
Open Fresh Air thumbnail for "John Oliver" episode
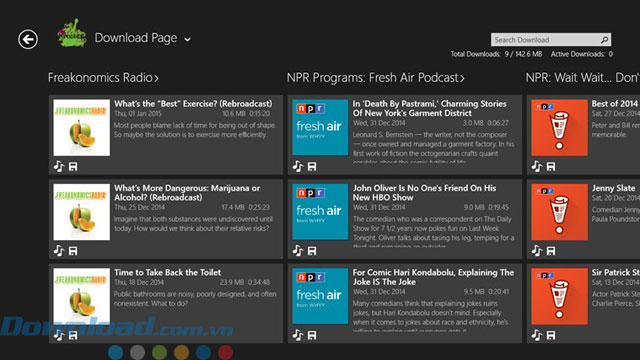pos(320,212)
